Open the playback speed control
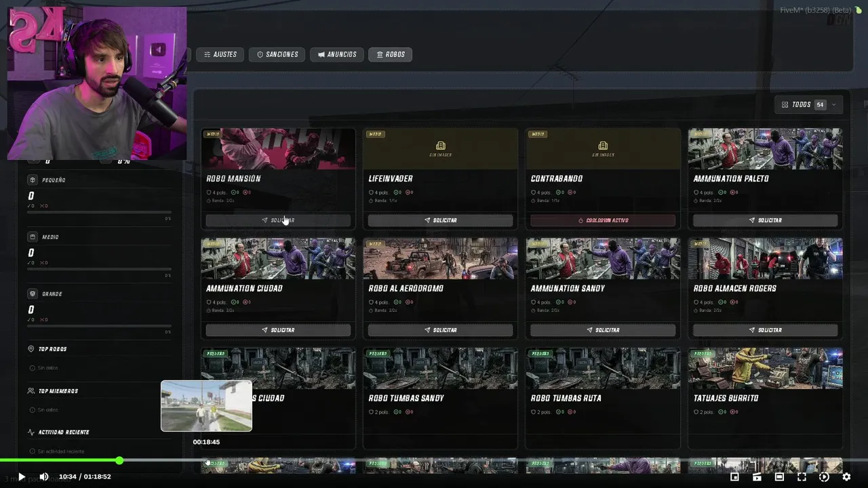Viewport: 868px width, 488px height. click(x=824, y=476)
